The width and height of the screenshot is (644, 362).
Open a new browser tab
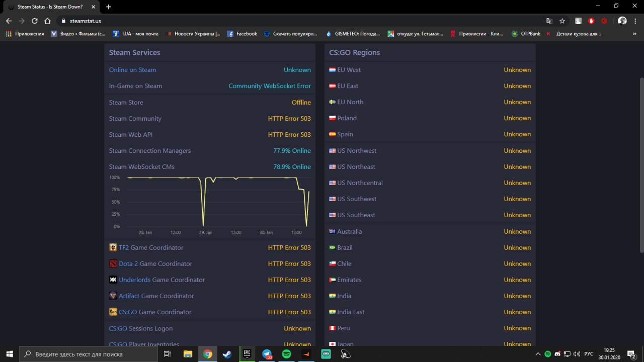click(109, 7)
